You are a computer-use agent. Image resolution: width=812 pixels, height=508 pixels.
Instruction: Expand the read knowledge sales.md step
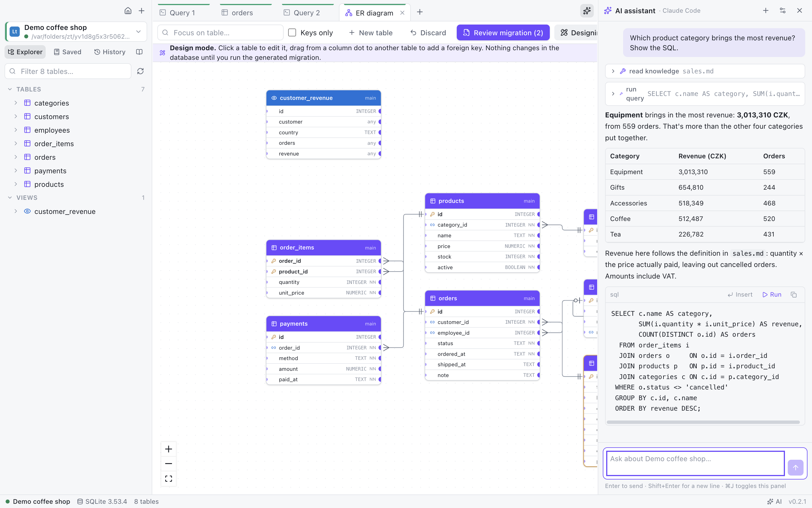point(705,71)
